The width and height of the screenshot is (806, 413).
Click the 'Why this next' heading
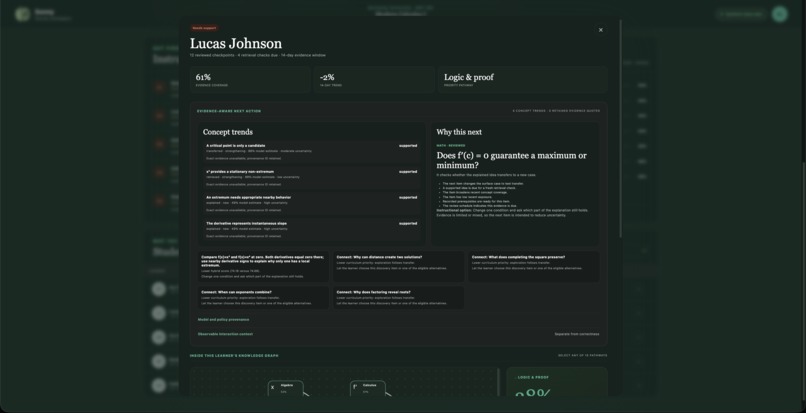pos(459,132)
